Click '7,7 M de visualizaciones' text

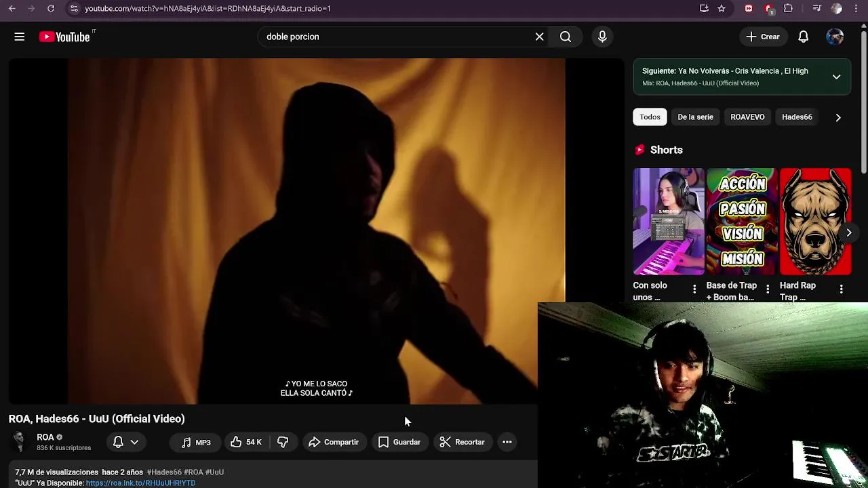57,472
